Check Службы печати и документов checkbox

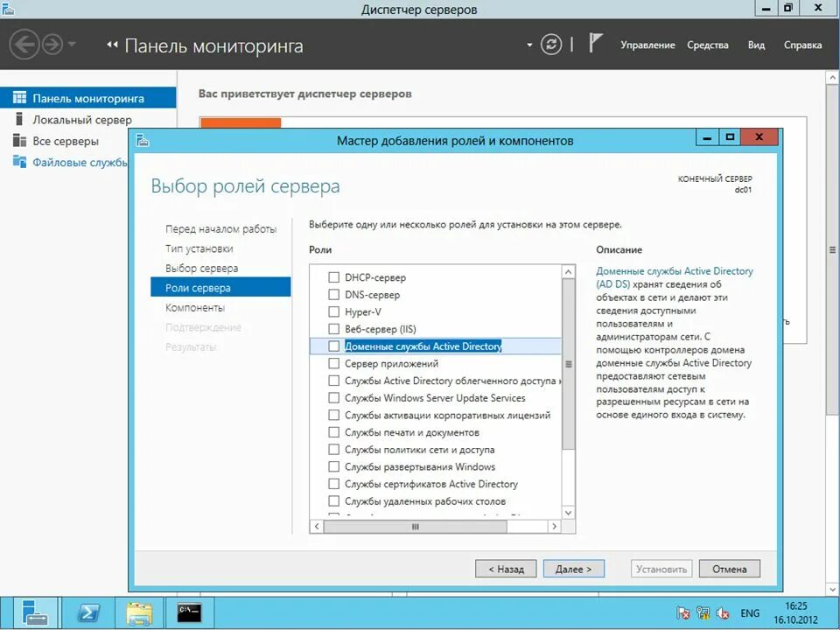click(333, 431)
